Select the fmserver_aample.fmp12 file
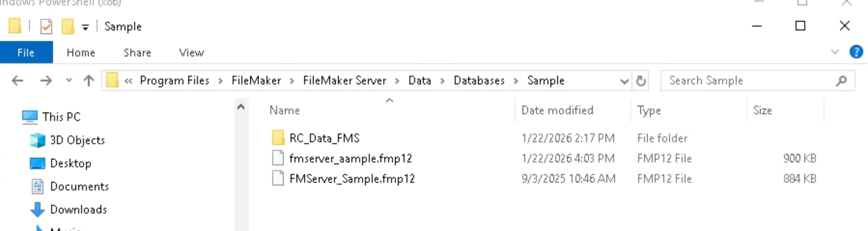The height and width of the screenshot is (231, 868). coord(350,158)
